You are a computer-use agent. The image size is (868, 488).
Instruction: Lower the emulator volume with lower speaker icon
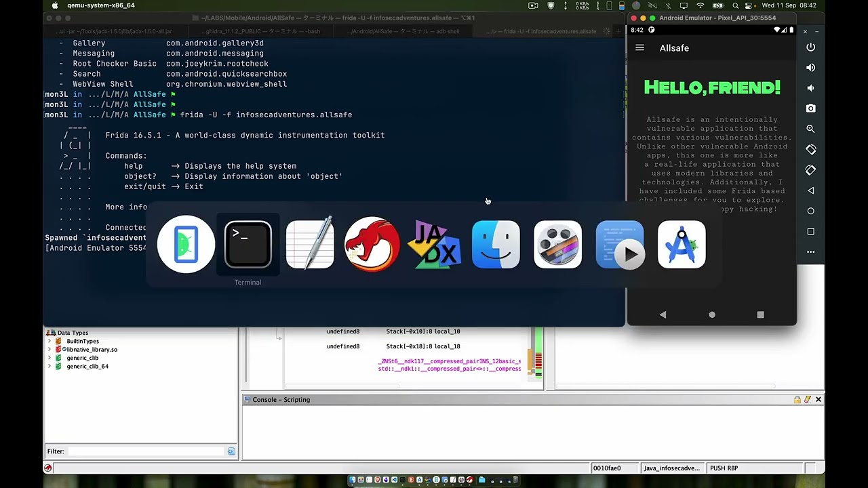(810, 88)
